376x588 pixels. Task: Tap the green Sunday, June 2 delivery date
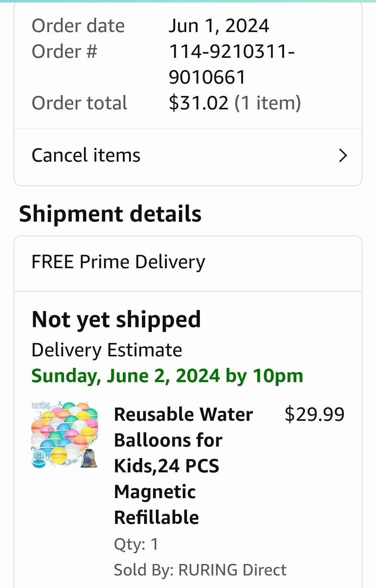click(167, 376)
